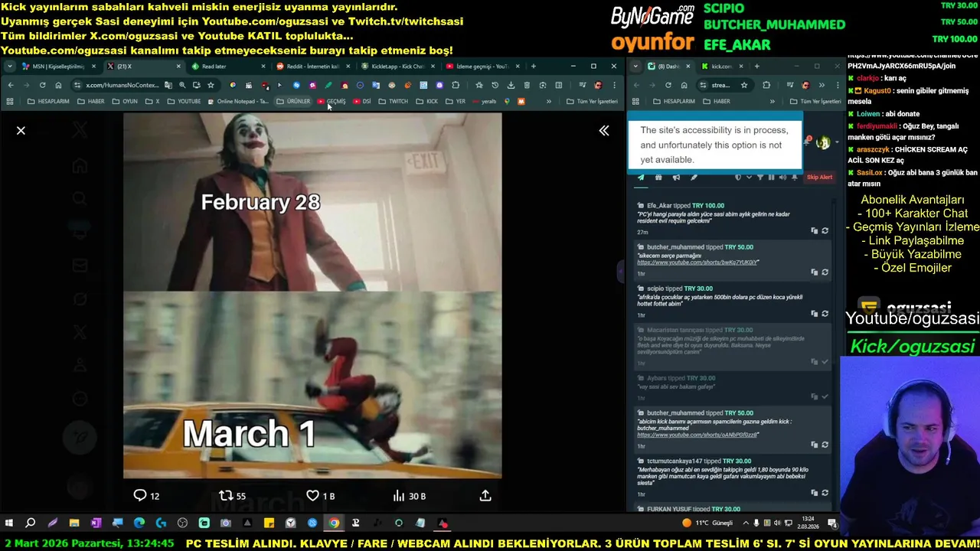Image resolution: width=980 pixels, height=551 pixels.
Task: Open the feed filter funnel icon
Action: coord(759,178)
